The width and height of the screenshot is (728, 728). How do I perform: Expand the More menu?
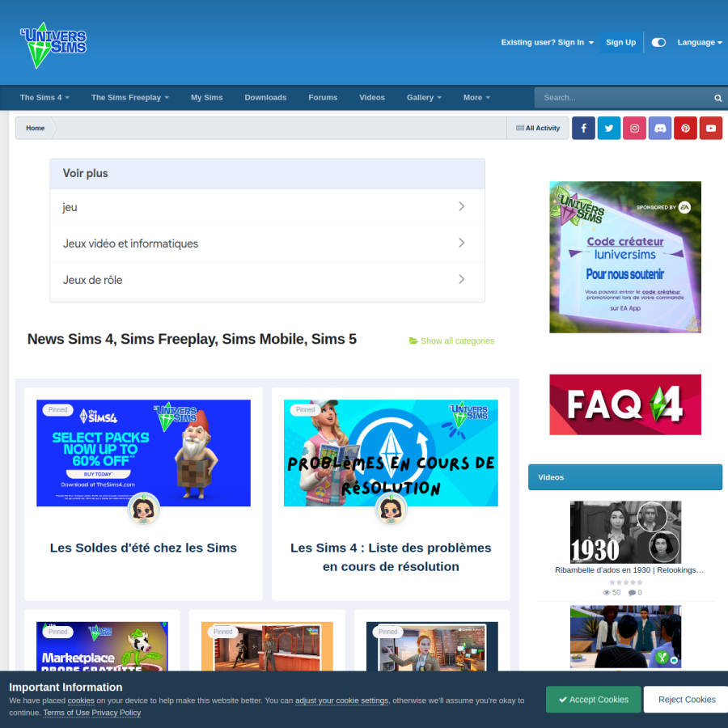click(x=476, y=98)
